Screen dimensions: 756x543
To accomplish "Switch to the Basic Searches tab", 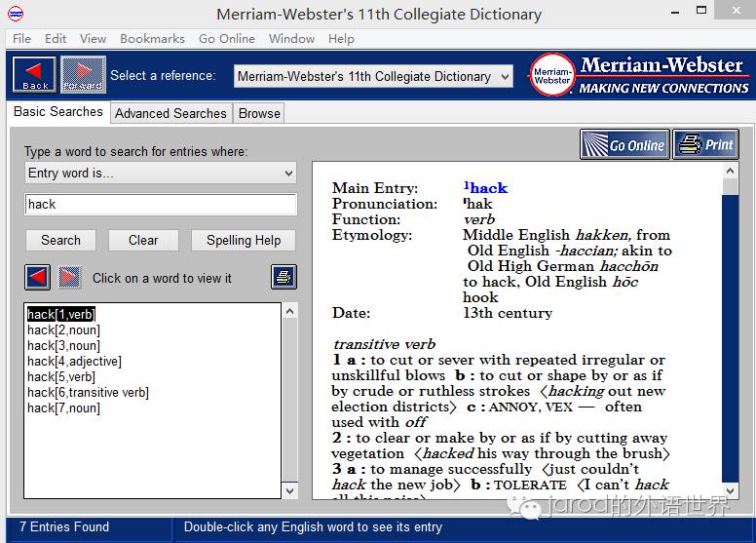I will coord(58,111).
